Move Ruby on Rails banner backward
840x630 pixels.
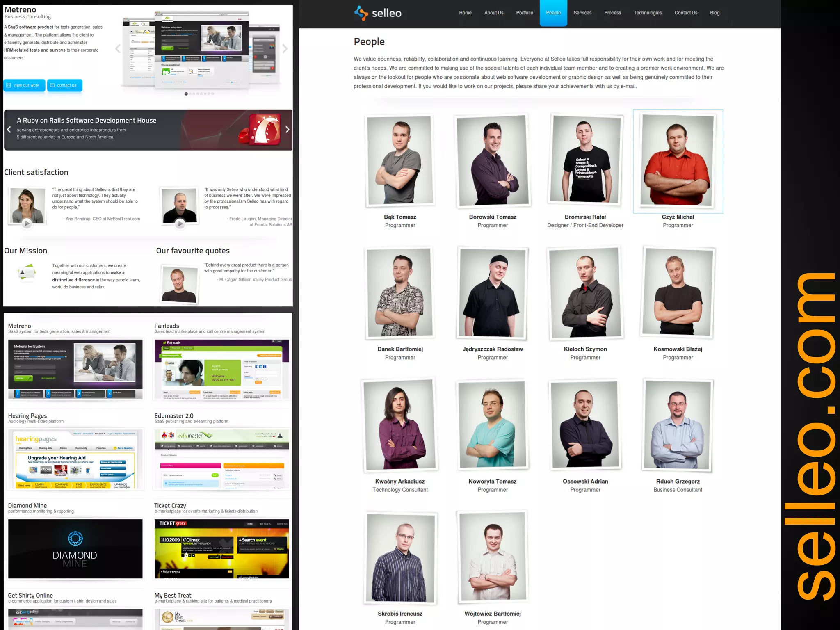tap(9, 130)
